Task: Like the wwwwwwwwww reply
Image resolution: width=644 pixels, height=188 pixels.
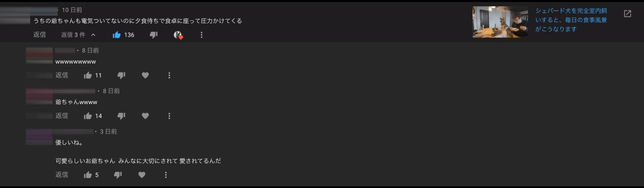Action: pyautogui.click(x=88, y=75)
